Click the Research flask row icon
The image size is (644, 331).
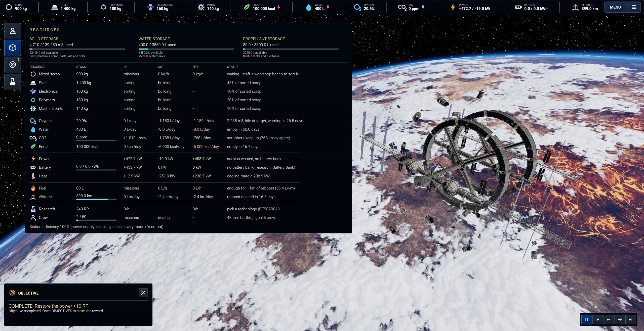click(x=33, y=209)
